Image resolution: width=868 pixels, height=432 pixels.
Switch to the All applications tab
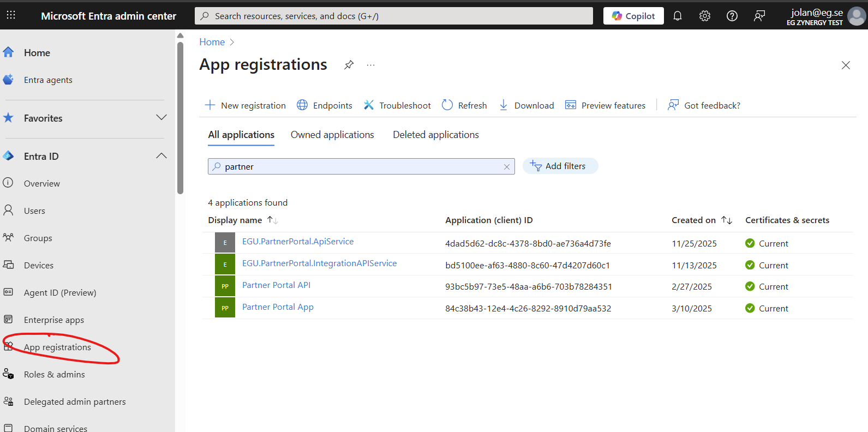pos(241,135)
